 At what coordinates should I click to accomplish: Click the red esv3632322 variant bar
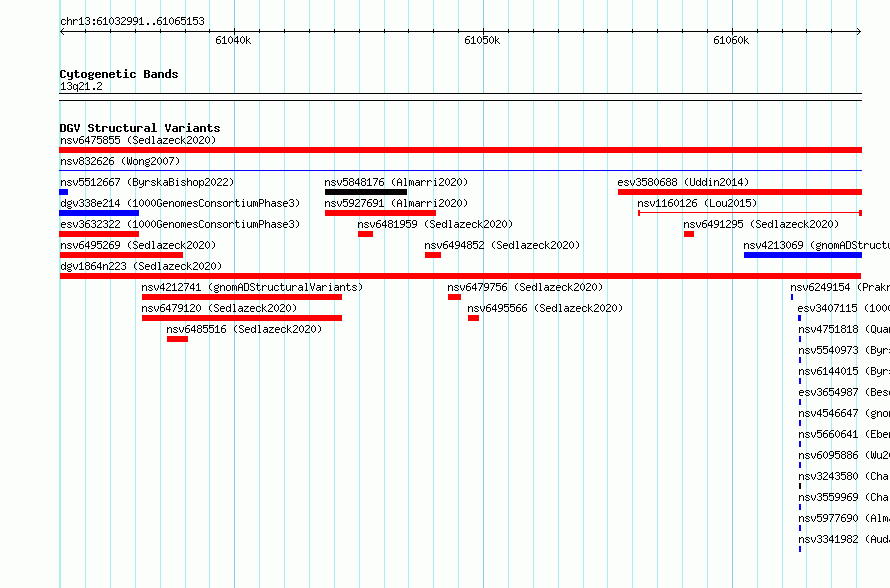click(99, 234)
